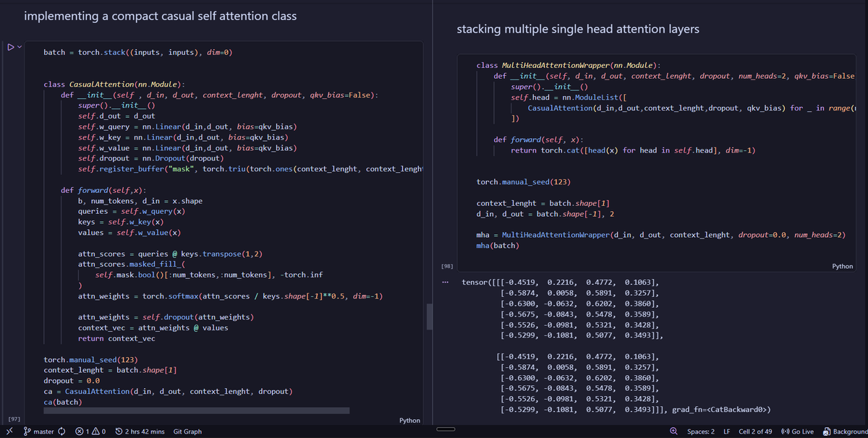
Task: Open the remote window indicator in the status bar
Action: [10, 431]
